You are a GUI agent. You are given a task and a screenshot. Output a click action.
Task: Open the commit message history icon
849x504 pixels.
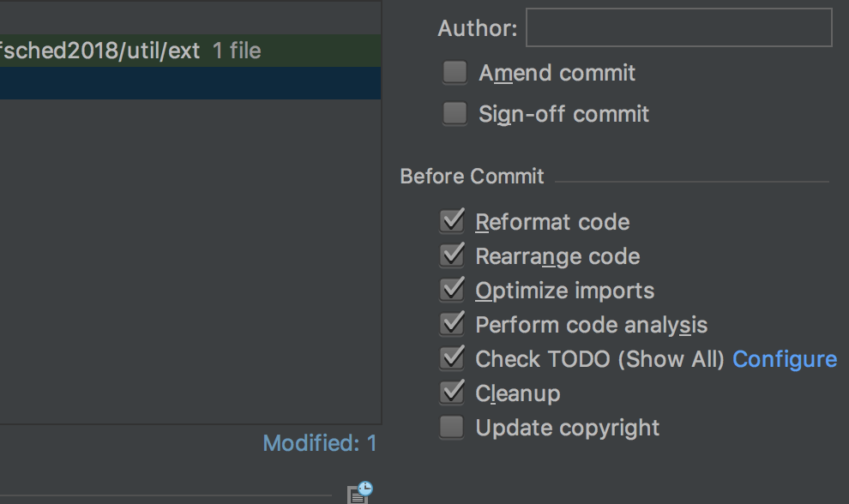click(x=358, y=491)
